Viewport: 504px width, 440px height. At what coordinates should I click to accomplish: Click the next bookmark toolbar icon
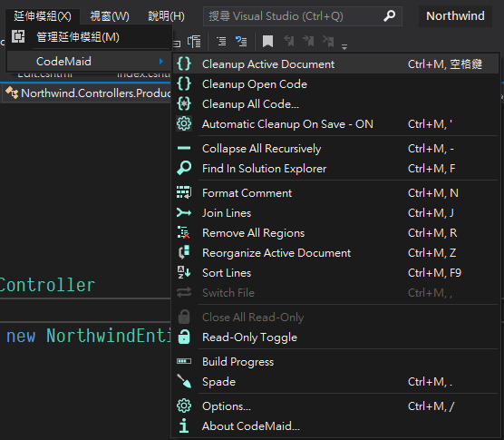pos(308,41)
